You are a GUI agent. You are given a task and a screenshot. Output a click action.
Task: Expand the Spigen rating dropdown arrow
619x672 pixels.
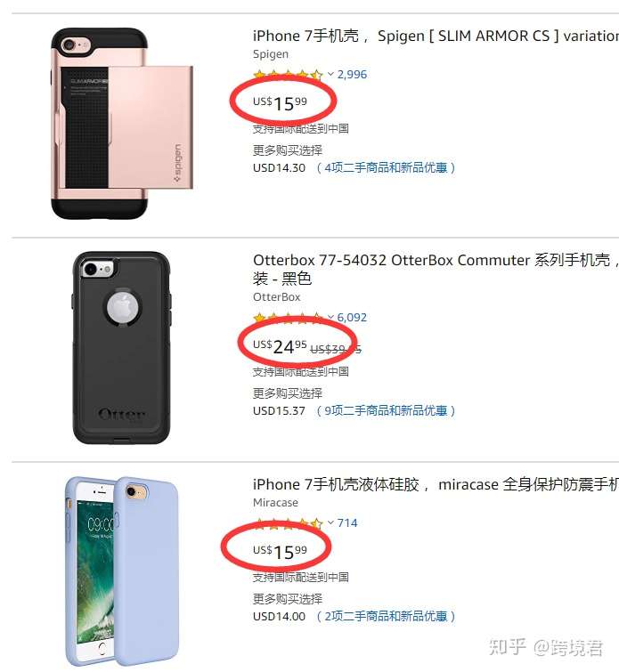pos(330,74)
